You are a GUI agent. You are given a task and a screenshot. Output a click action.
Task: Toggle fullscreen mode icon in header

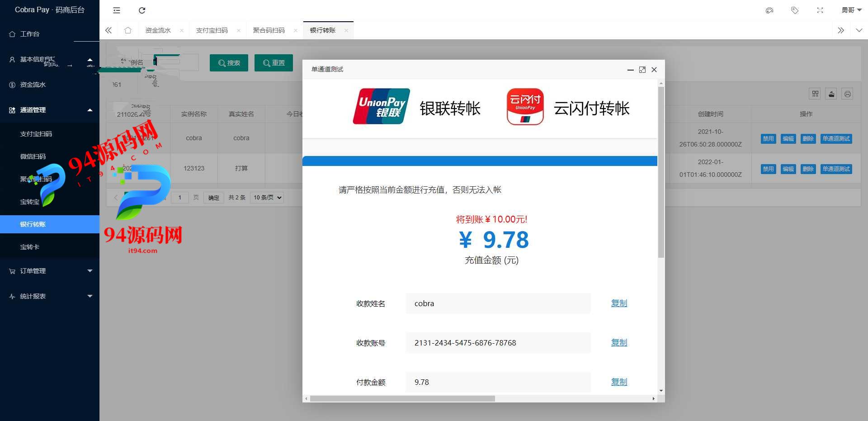click(x=820, y=10)
